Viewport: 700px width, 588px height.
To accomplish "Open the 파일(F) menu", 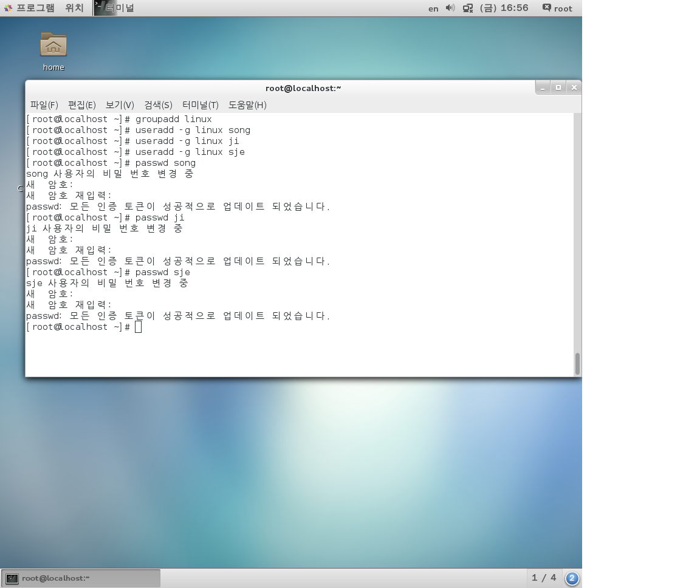I will (44, 104).
